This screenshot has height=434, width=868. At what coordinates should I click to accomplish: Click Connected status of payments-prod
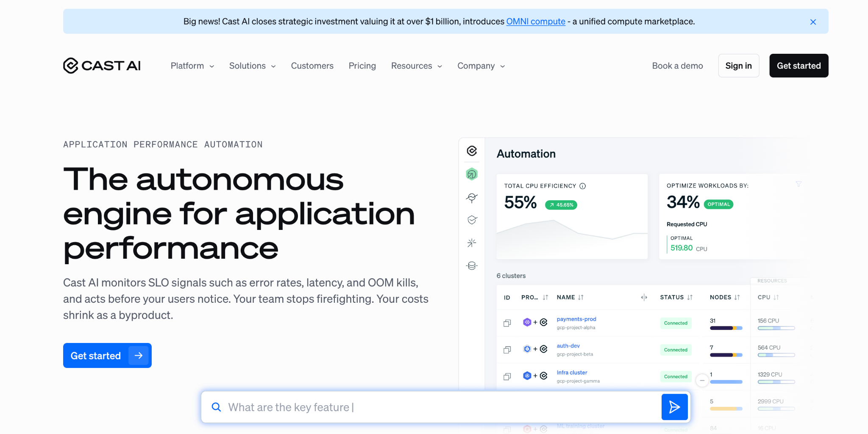pyautogui.click(x=676, y=323)
